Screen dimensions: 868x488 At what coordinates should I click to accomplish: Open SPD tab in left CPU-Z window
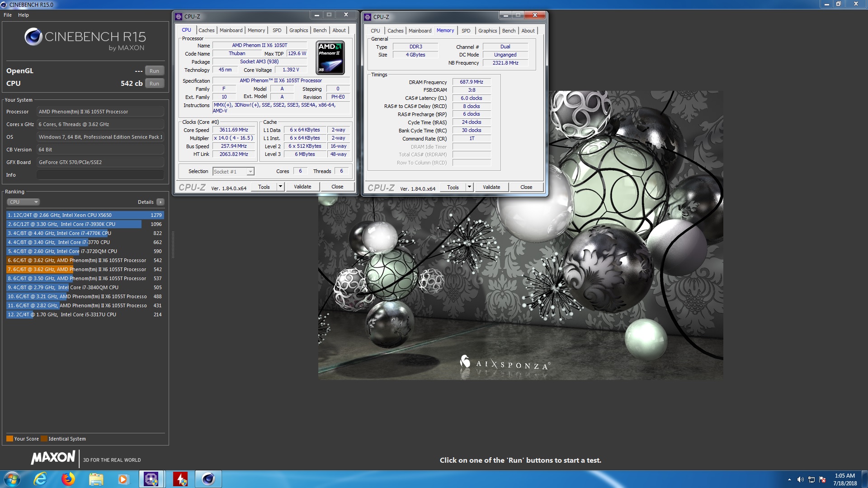point(277,30)
